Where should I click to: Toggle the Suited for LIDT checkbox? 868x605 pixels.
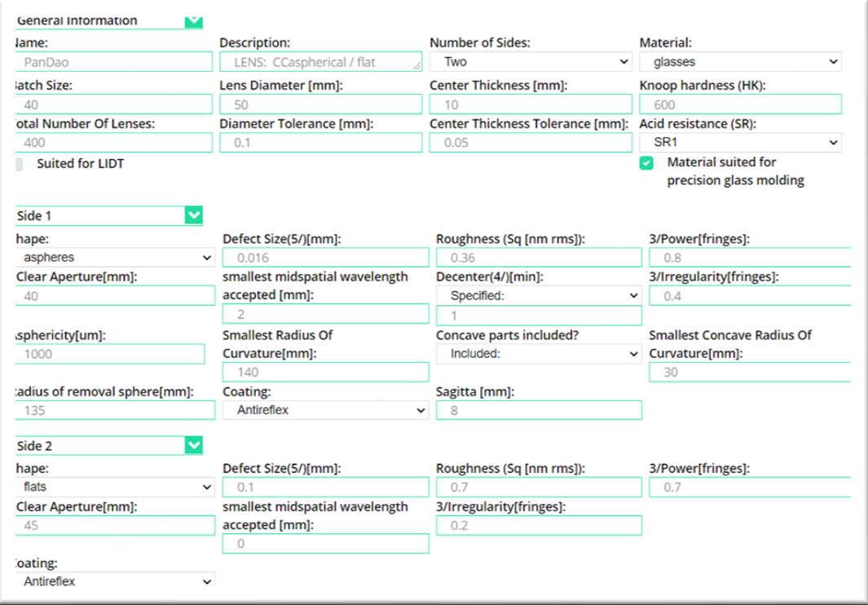click(19, 164)
